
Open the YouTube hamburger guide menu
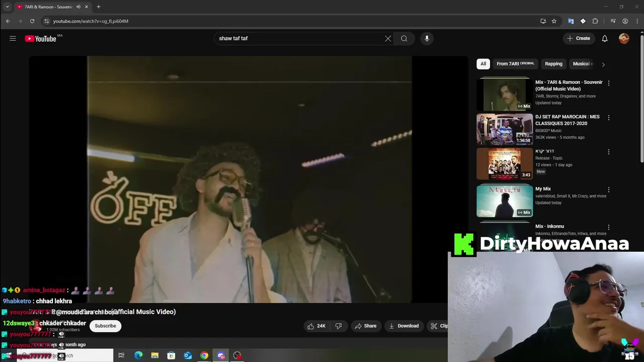[x=13, y=38]
